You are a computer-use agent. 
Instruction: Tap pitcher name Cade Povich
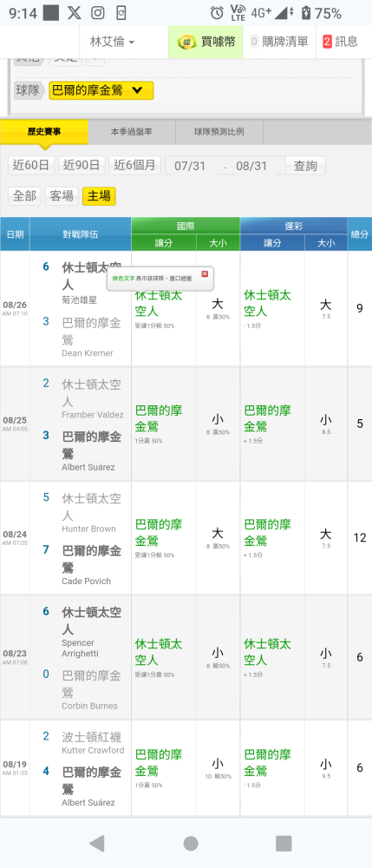pos(86,582)
